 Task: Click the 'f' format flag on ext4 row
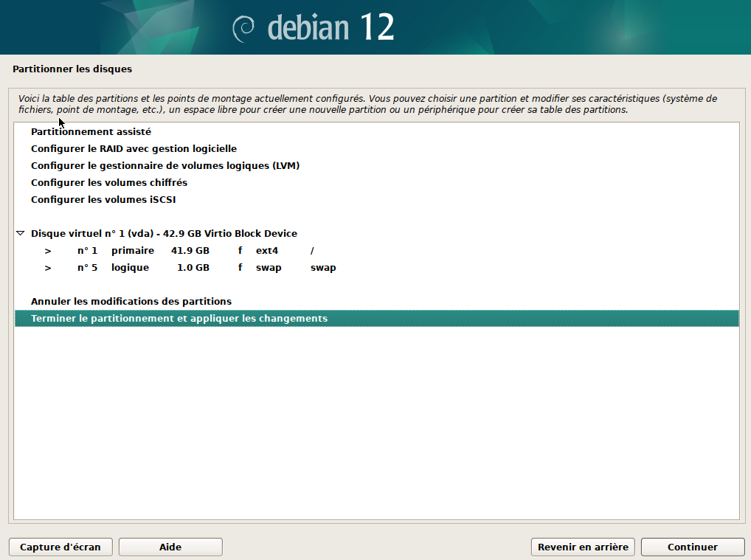(x=240, y=251)
